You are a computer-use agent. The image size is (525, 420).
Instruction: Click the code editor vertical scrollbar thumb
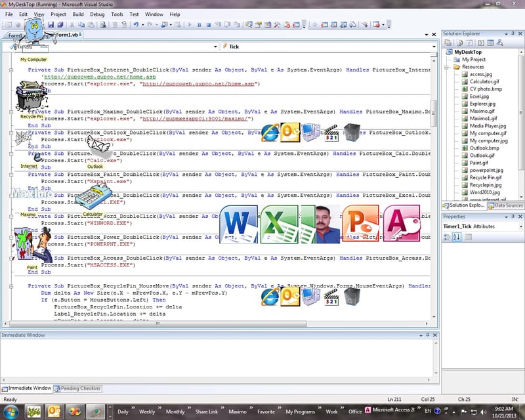[x=434, y=114]
